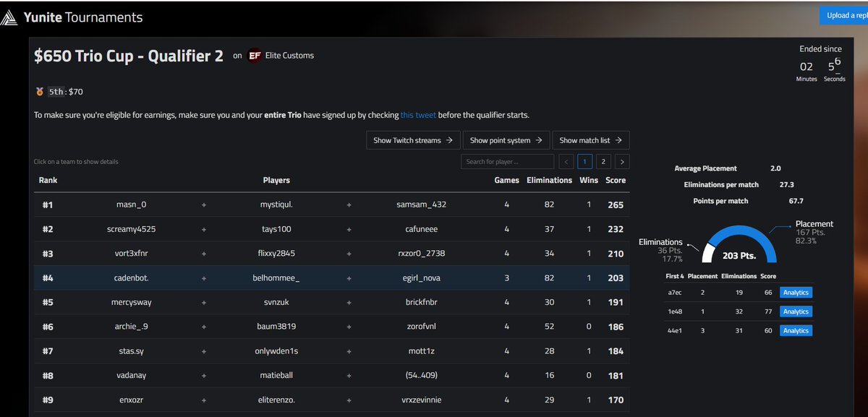Open the Show point system panel

point(506,139)
